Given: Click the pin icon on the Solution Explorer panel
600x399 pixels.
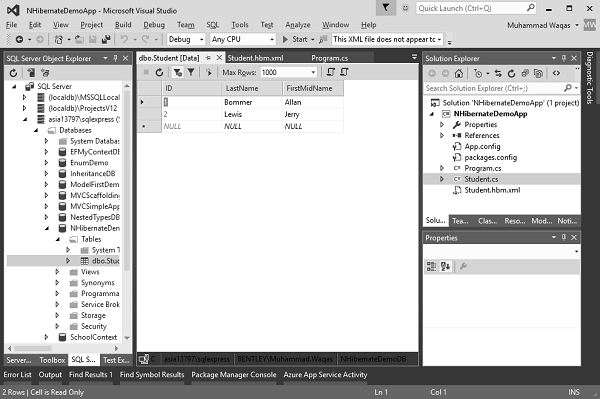Looking at the screenshot, I should (x=563, y=58).
